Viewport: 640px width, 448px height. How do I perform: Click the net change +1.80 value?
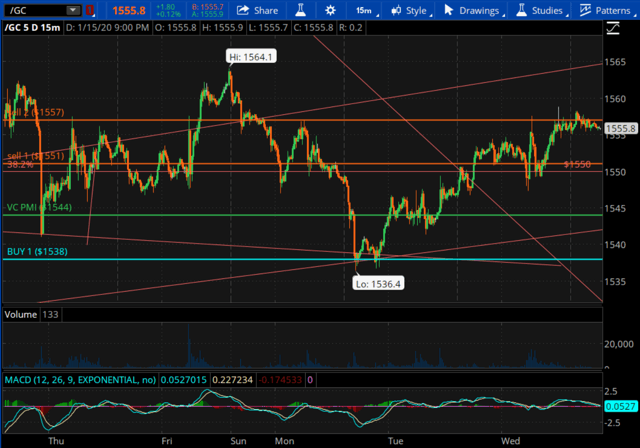(166, 7)
